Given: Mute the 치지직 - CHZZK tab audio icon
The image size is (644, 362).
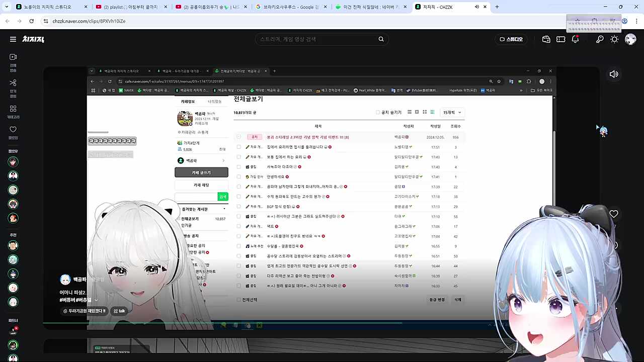Looking at the screenshot, I should (476, 7).
